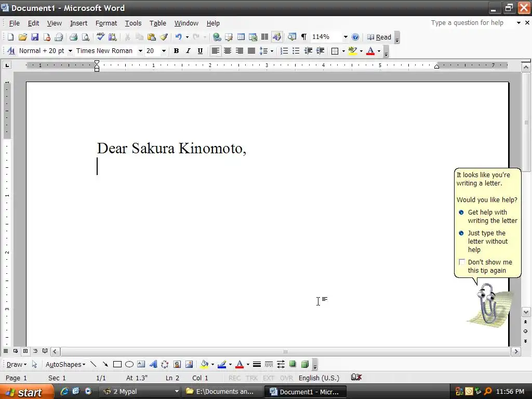Click the New Blank Document icon
The height and width of the screenshot is (399, 532).
point(10,37)
